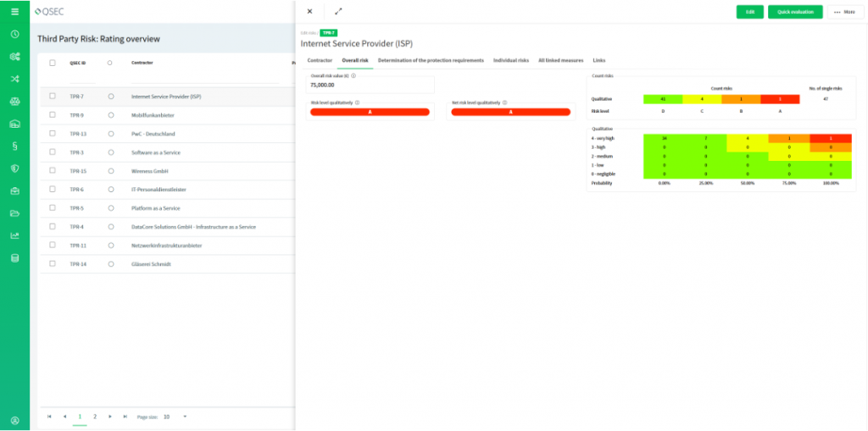Switch to the Individual risks tab
This screenshot has height=431, width=868.
click(x=511, y=61)
